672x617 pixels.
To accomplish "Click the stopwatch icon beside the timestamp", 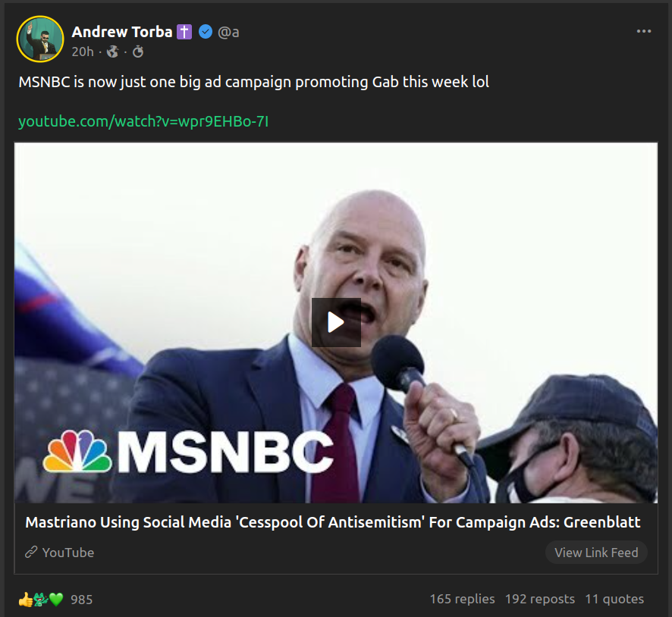I will (x=137, y=52).
